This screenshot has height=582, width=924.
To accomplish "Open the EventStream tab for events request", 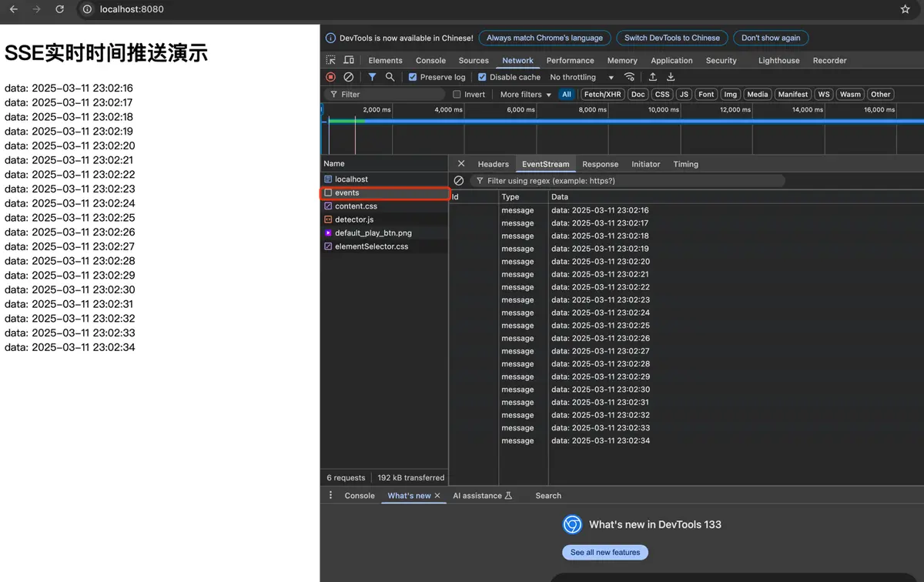I will pyautogui.click(x=545, y=163).
